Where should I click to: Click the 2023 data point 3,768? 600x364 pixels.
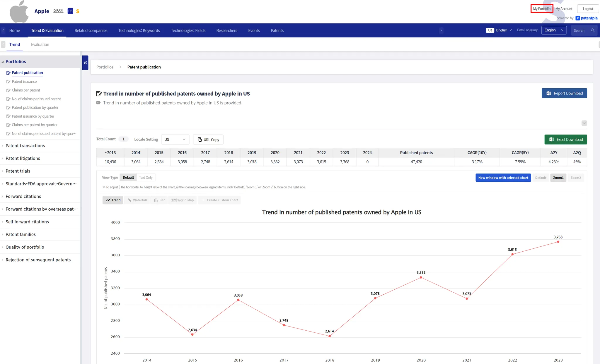(x=558, y=242)
